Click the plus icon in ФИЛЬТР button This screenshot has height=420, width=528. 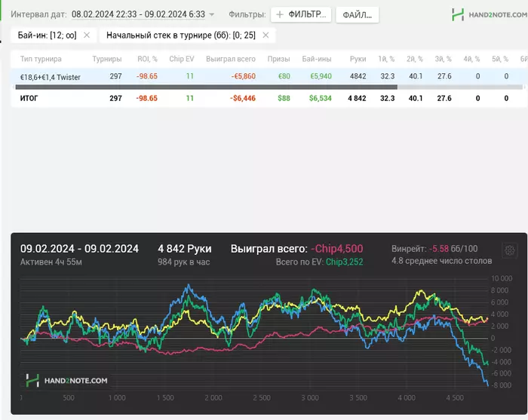(280, 14)
